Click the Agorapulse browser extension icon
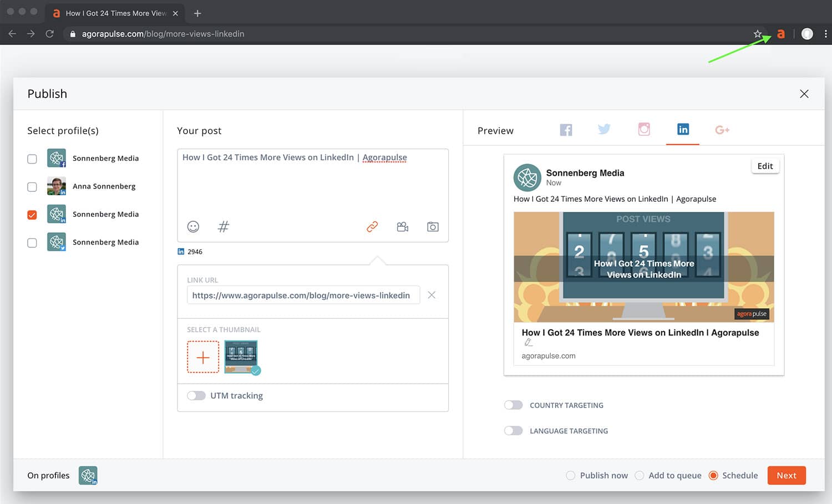 pos(780,34)
